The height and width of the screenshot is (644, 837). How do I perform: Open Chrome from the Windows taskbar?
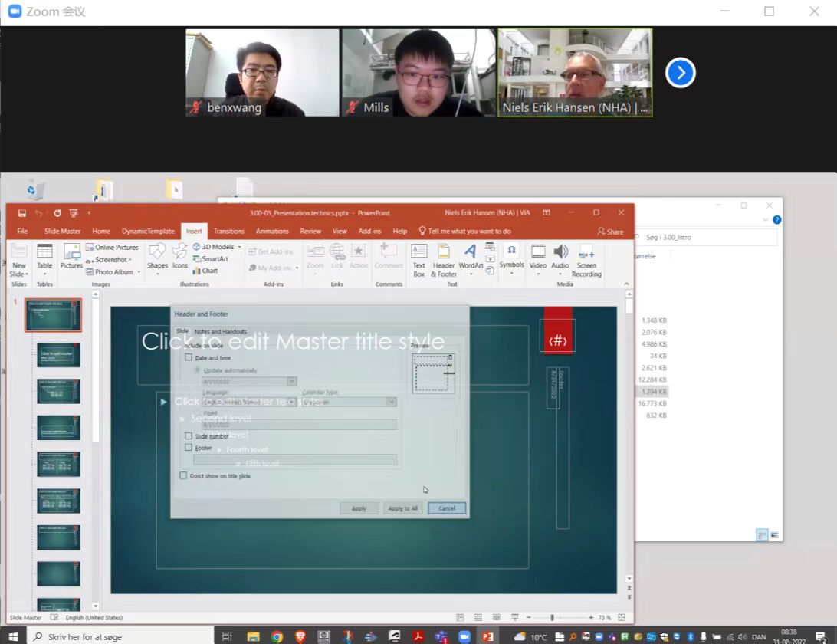pyautogui.click(x=277, y=636)
